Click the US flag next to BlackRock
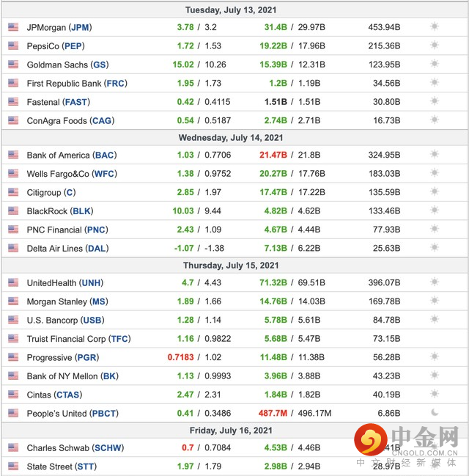 (x=13, y=211)
